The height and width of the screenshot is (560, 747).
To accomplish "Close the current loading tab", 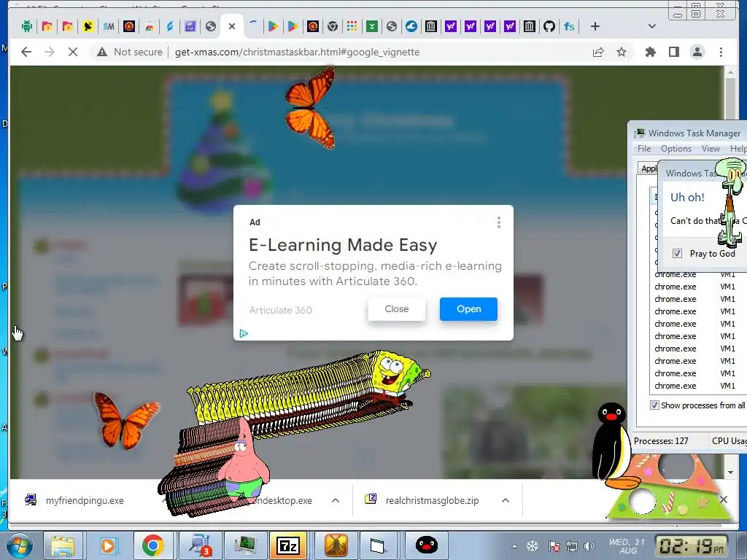I will point(232,27).
